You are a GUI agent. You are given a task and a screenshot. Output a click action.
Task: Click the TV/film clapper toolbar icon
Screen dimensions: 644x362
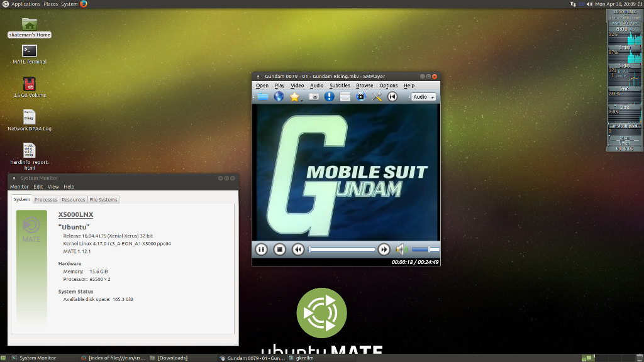tap(360, 97)
